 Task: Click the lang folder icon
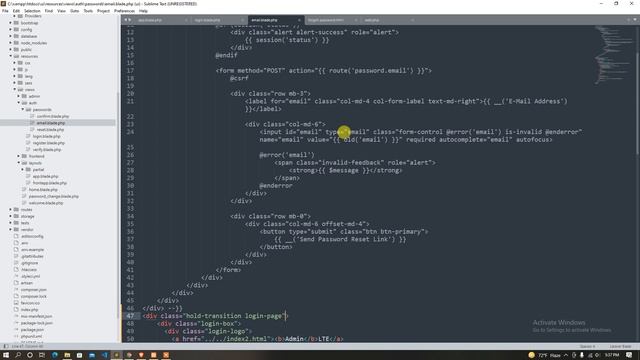pos(20,76)
